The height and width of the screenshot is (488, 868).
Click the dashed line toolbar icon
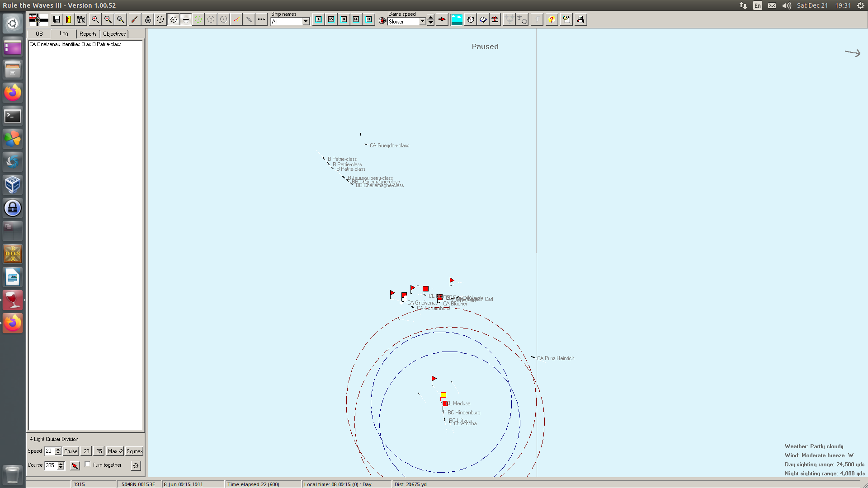pos(262,19)
